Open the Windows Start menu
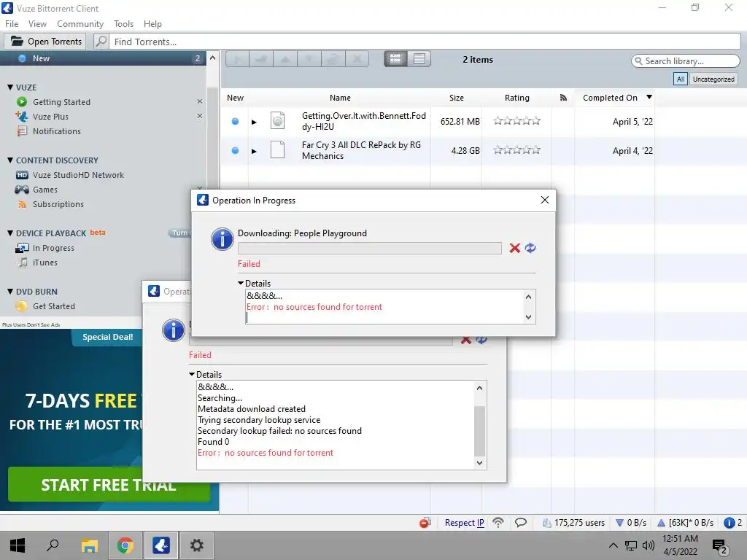 (x=18, y=545)
